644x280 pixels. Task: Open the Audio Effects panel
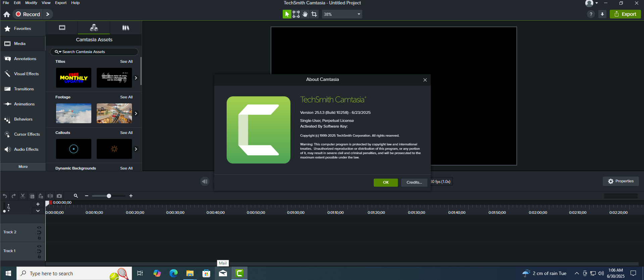(23, 149)
